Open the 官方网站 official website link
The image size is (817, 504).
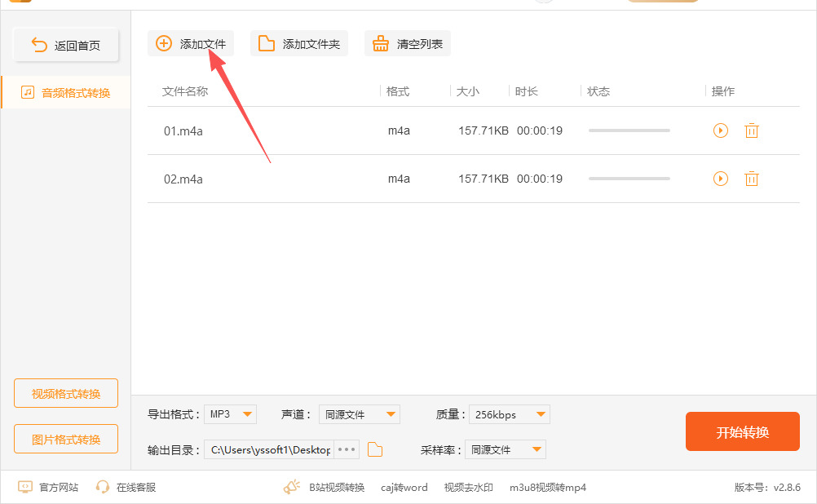[x=59, y=488]
